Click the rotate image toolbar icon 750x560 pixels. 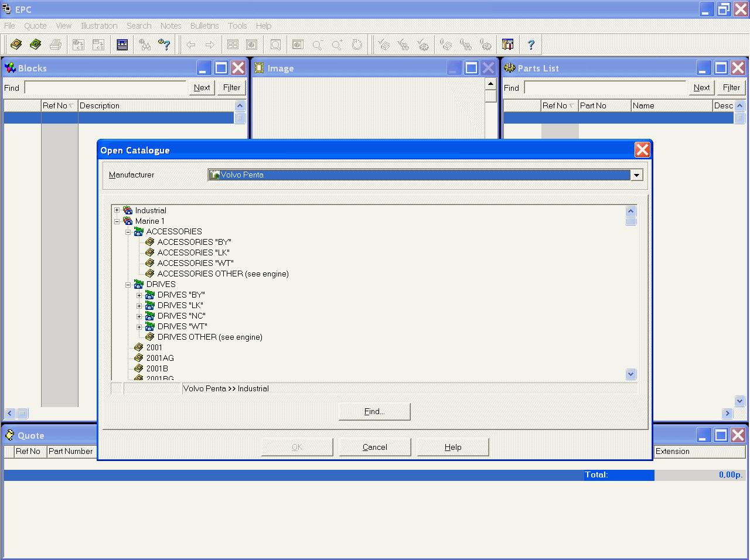click(x=357, y=45)
